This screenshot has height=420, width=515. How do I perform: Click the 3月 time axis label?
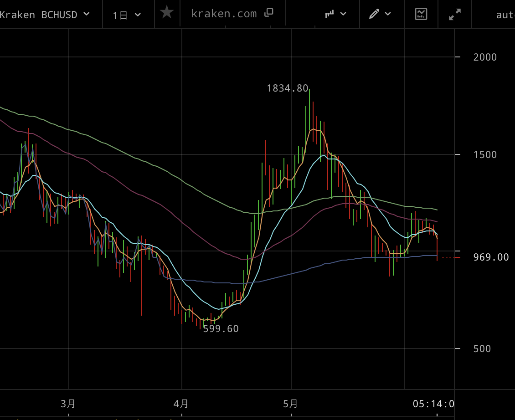coord(68,404)
